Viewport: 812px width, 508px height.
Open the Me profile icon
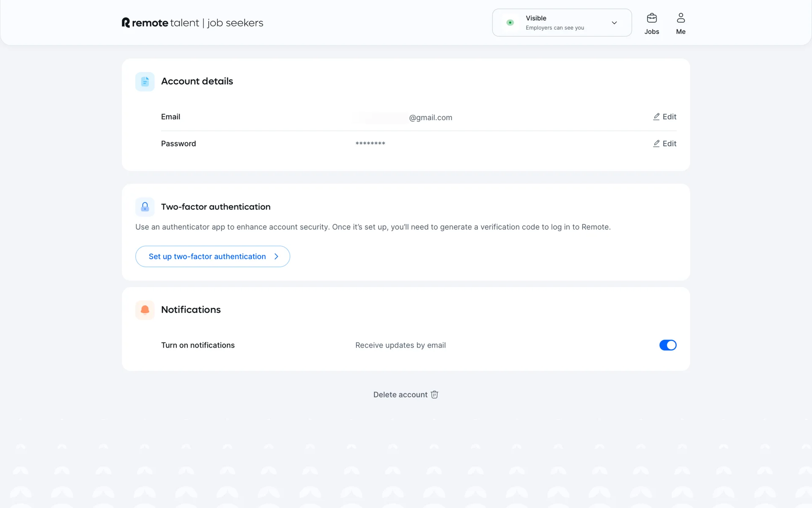(680, 18)
